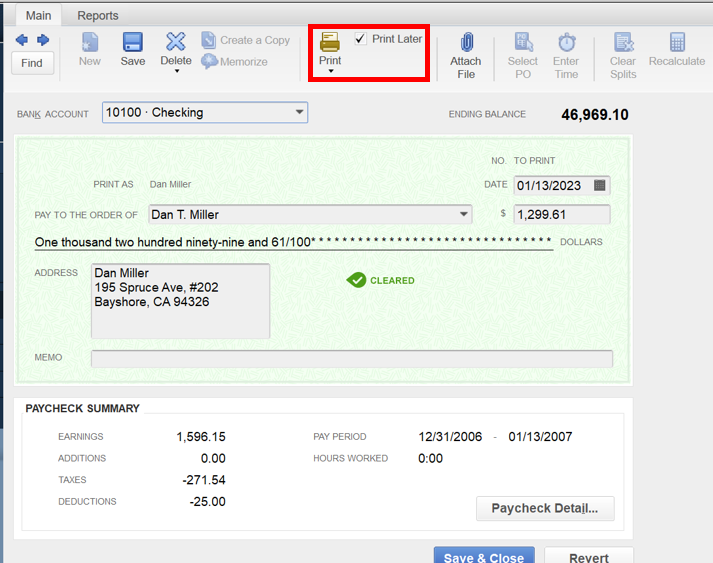Image resolution: width=713 pixels, height=563 pixels.
Task: Expand the Print dropdown arrow
Action: tap(331, 71)
